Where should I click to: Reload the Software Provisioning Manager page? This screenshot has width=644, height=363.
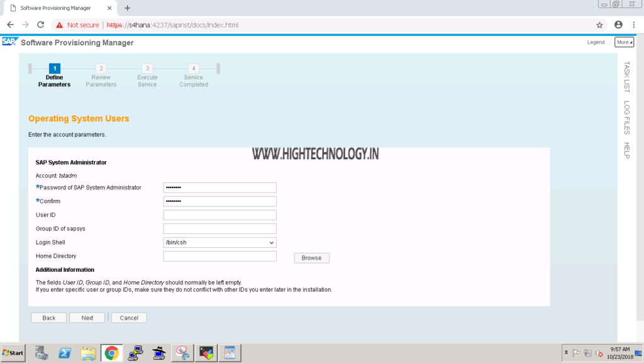tap(41, 25)
